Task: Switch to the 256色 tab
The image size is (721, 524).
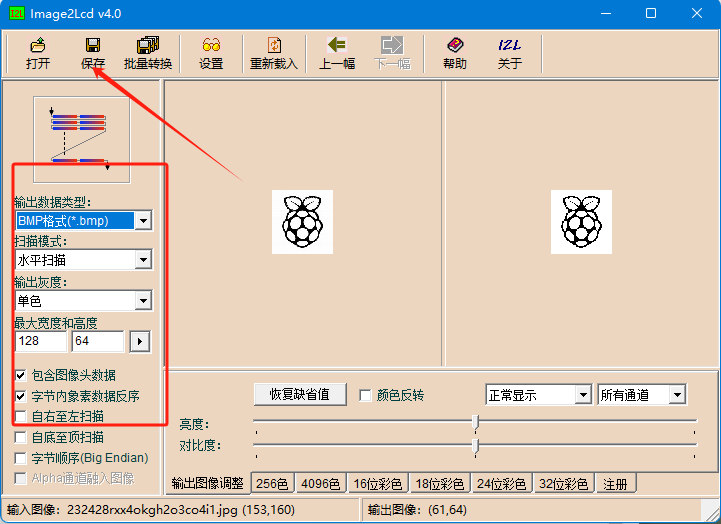Action: coord(270,484)
